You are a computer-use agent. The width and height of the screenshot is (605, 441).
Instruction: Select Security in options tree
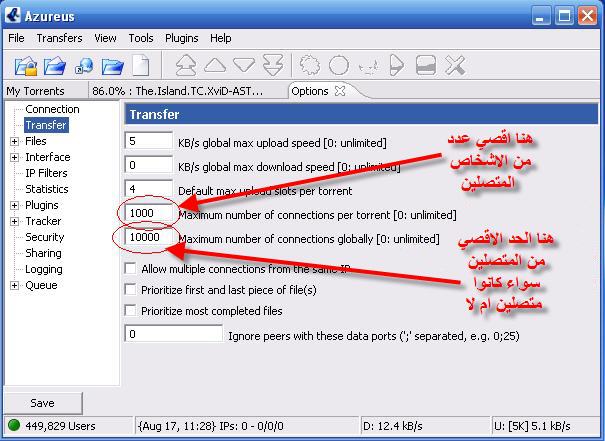[x=45, y=237]
